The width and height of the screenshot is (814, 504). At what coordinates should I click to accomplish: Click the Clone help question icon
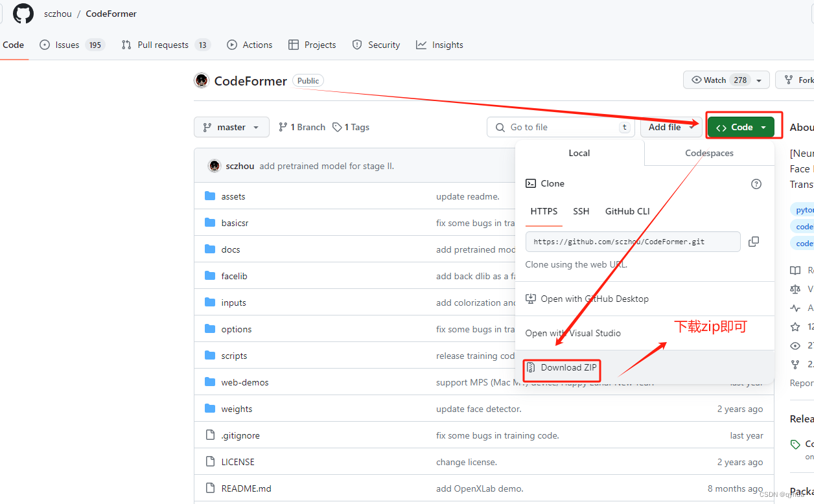[756, 184]
